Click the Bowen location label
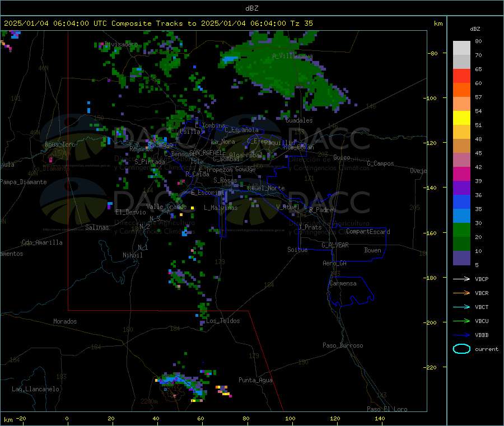Screen dimensions: 504x426 pos(372,250)
